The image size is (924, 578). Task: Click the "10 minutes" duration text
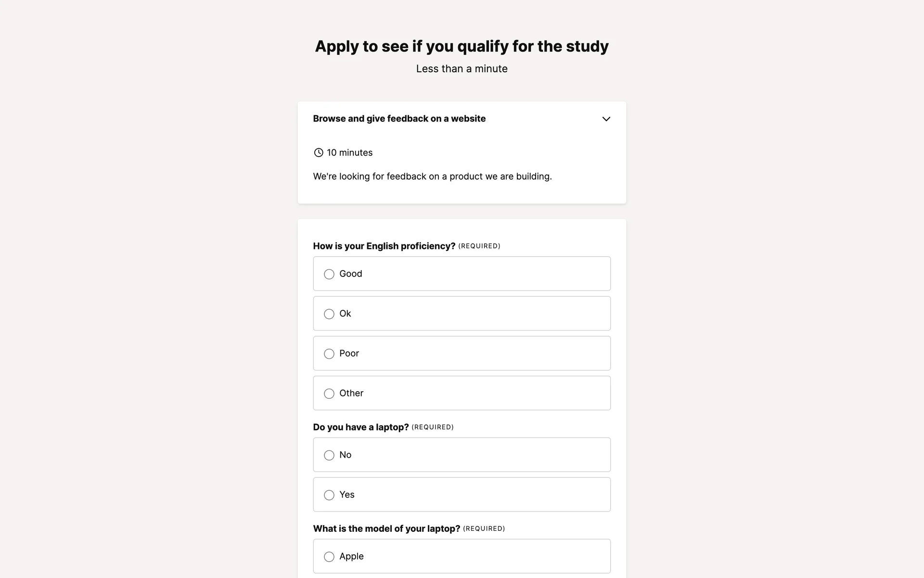tap(349, 153)
